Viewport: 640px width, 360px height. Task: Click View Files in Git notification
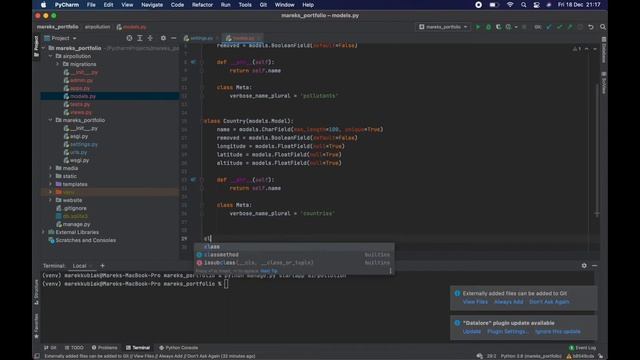click(x=475, y=302)
